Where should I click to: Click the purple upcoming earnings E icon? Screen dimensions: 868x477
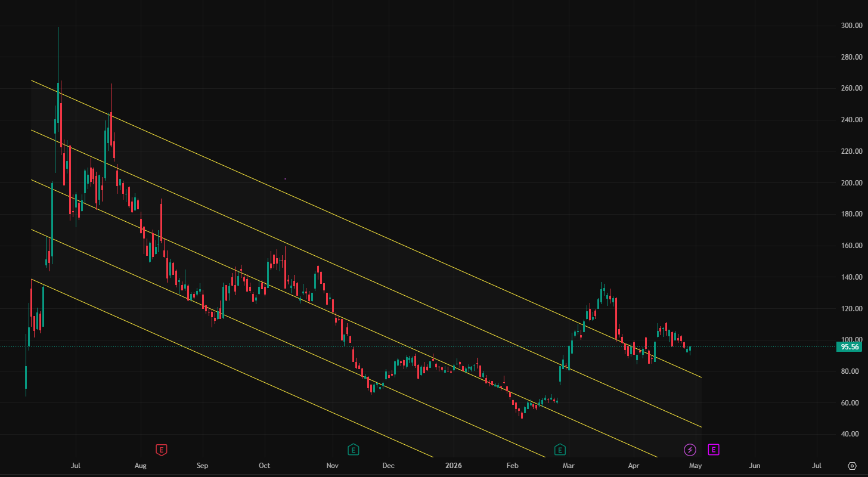pos(714,449)
